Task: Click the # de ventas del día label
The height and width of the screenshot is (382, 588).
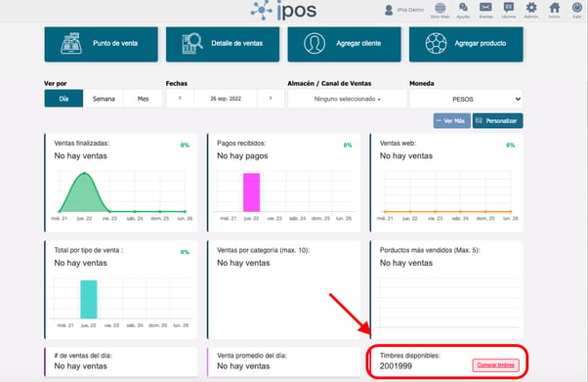Action: click(83, 356)
